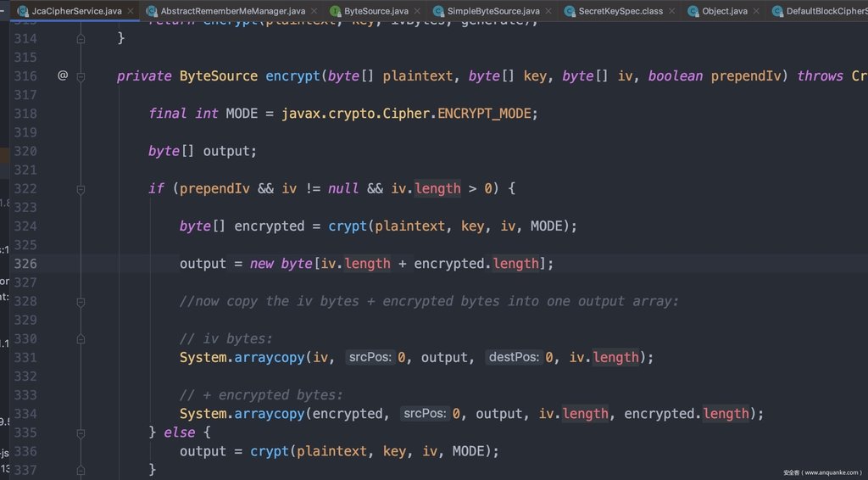
Task: Click the prependIv parameter on line 316
Action: pos(746,75)
